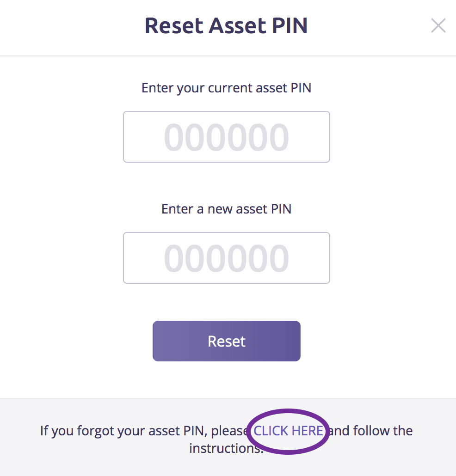Screen dimensions: 456x476
Task: Click the "Enter a new asset PIN" label
Action: pyautogui.click(x=226, y=209)
